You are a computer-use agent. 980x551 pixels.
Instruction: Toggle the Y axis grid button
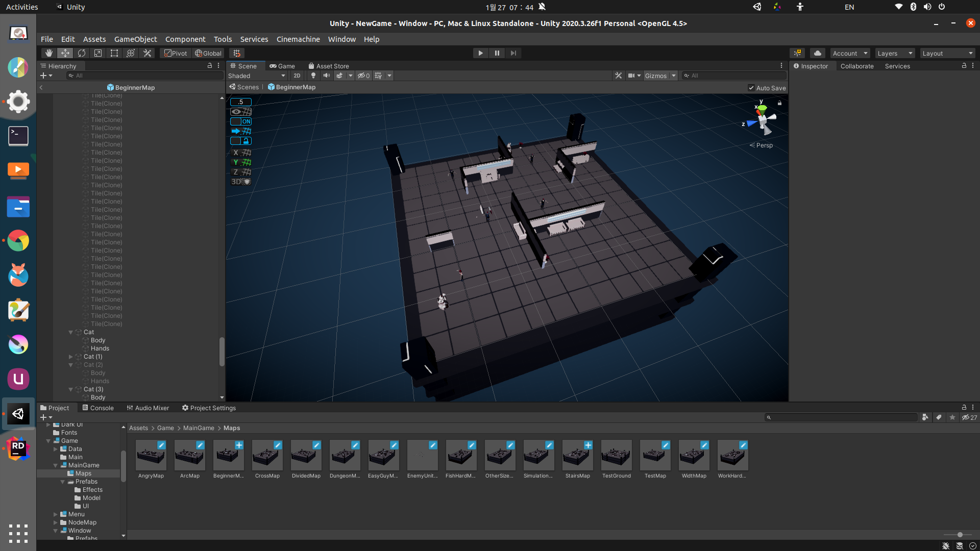[241, 162]
